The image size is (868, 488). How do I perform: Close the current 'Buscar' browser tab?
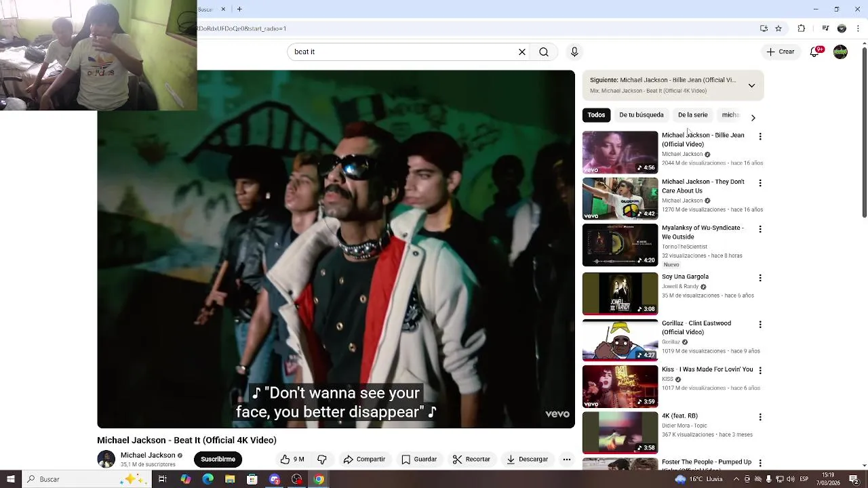223,9
